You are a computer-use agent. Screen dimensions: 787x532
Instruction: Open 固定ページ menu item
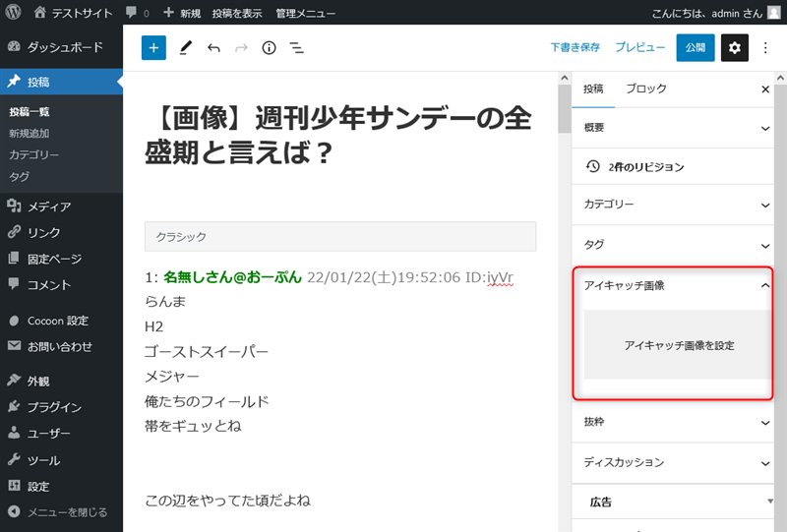(61, 259)
